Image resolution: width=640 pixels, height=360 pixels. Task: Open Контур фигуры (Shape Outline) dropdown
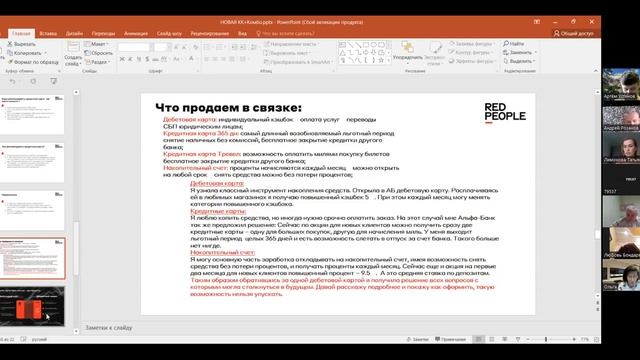click(470, 52)
